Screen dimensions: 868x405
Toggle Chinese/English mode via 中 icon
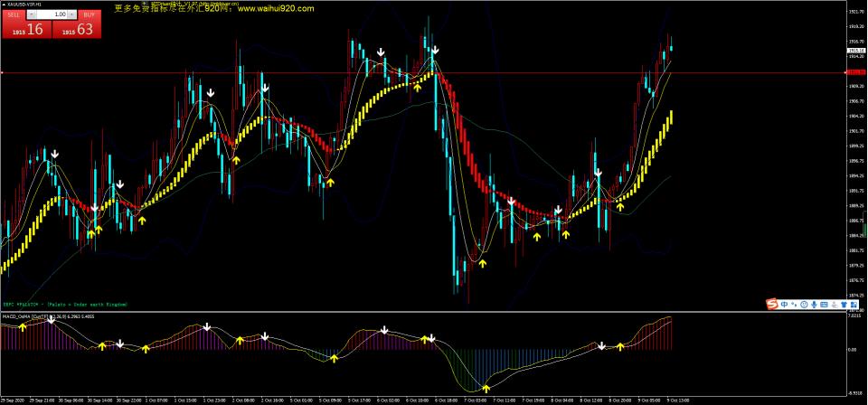785,305
